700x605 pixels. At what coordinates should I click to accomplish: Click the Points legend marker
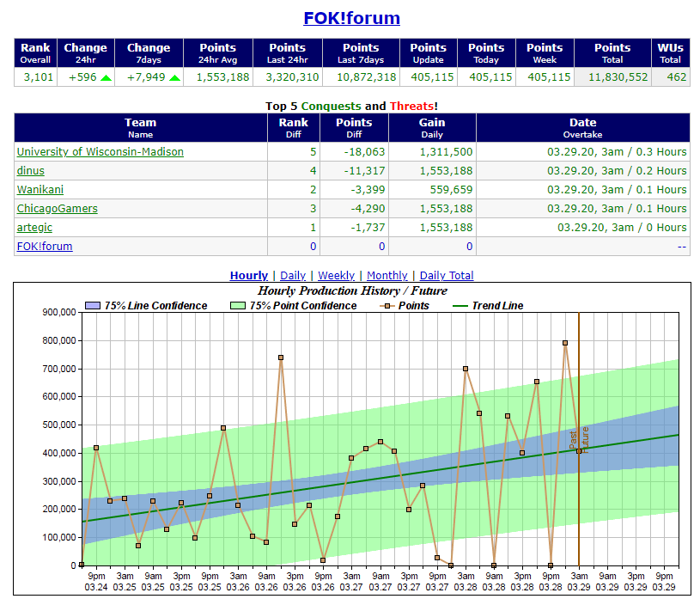(387, 306)
